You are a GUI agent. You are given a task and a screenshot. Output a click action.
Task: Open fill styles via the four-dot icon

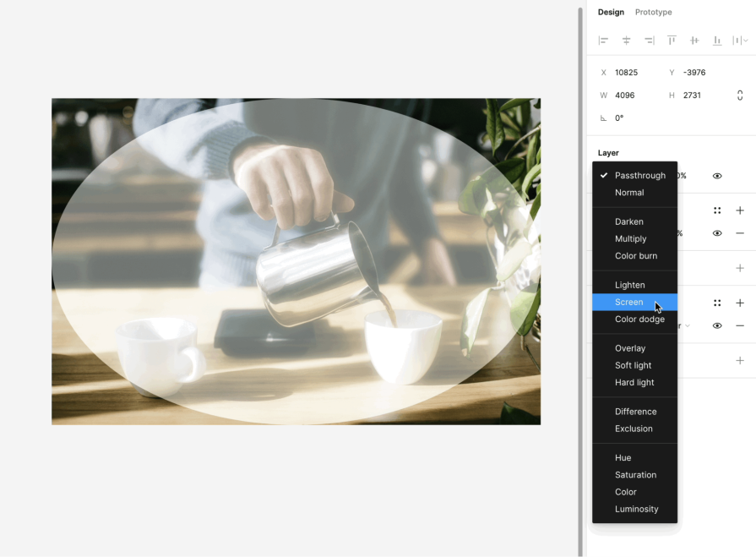click(716, 210)
